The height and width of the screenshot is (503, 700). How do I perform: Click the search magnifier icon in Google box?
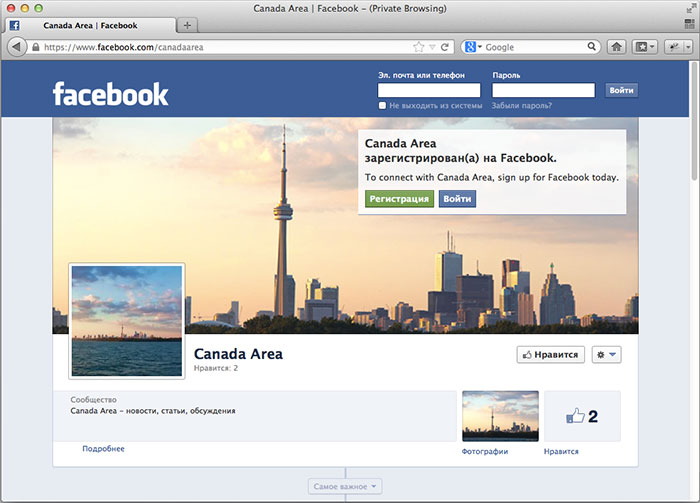pos(593,47)
